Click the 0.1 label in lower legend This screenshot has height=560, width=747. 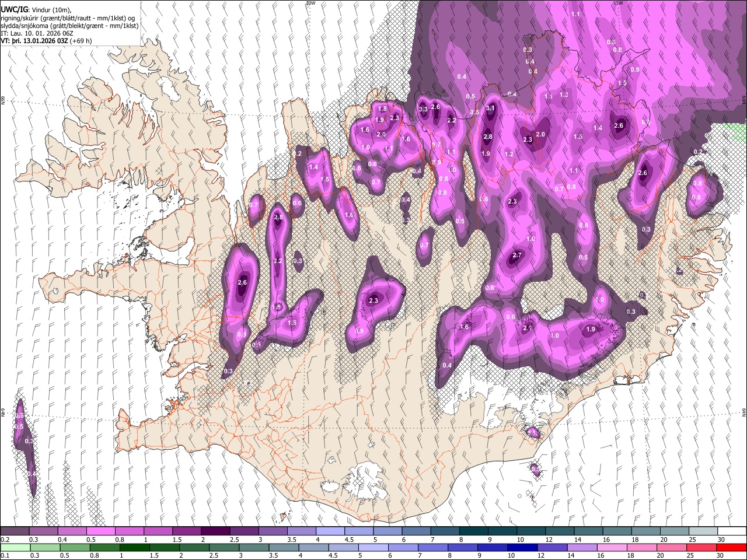(5, 555)
